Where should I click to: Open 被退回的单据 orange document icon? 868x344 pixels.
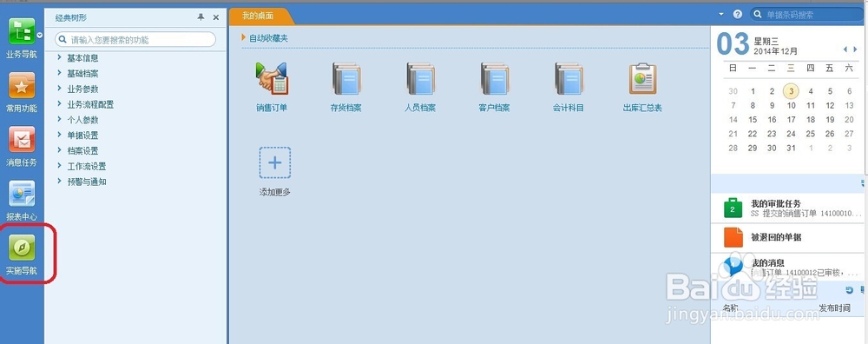pos(733,237)
